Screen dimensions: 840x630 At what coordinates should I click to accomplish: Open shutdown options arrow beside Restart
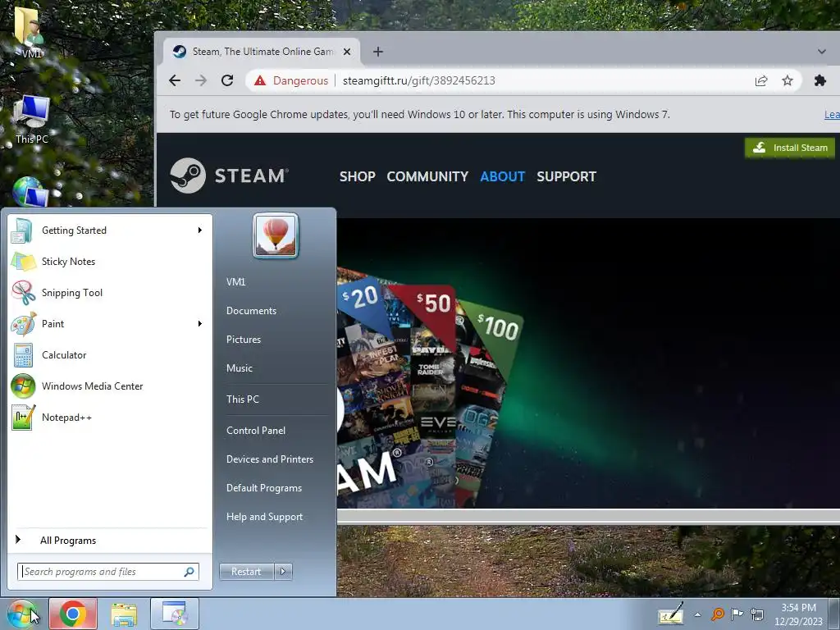point(283,572)
